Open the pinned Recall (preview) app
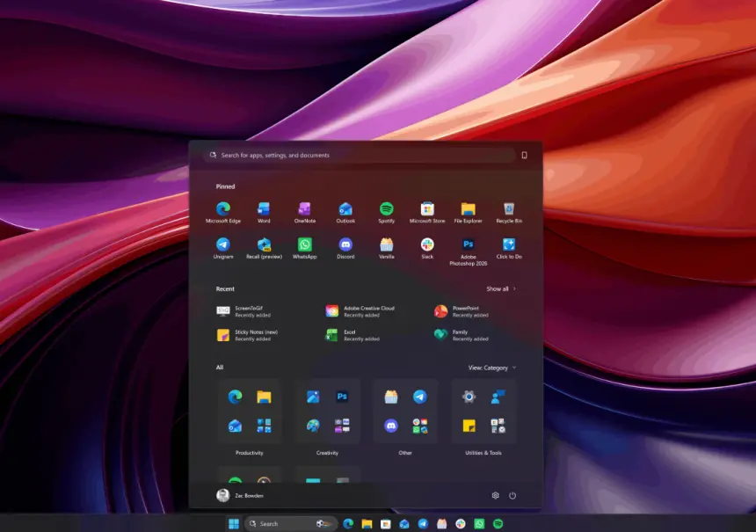Image resolution: width=756 pixels, height=532 pixels. pyautogui.click(x=264, y=248)
